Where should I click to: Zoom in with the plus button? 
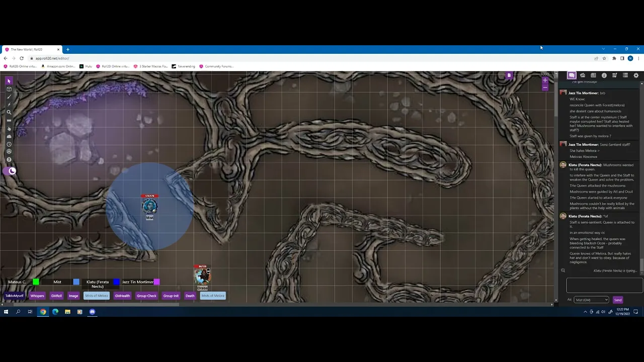[545, 80]
